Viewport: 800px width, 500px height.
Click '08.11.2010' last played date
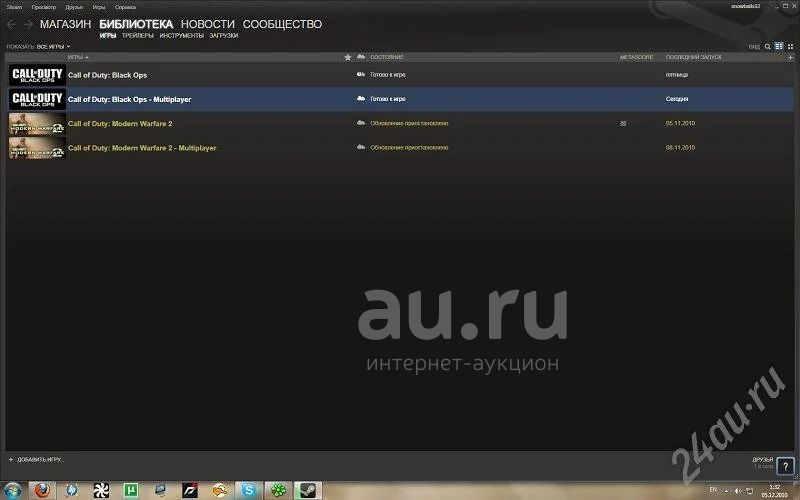[x=680, y=147]
